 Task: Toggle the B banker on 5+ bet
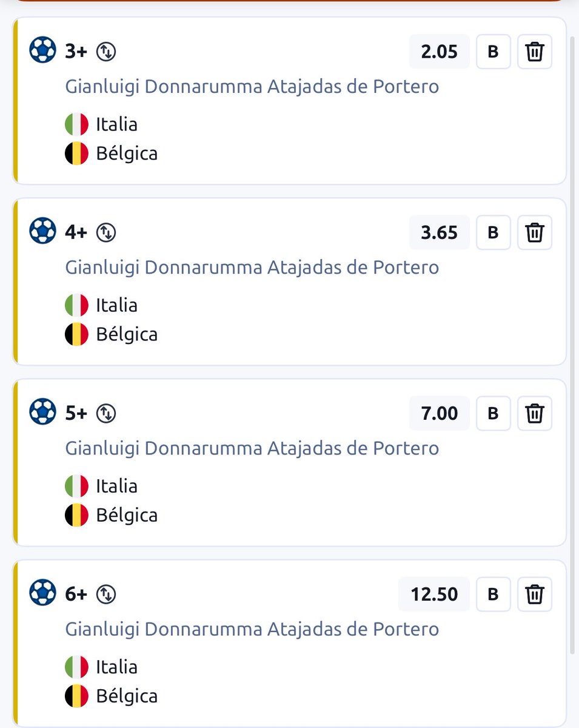494,413
